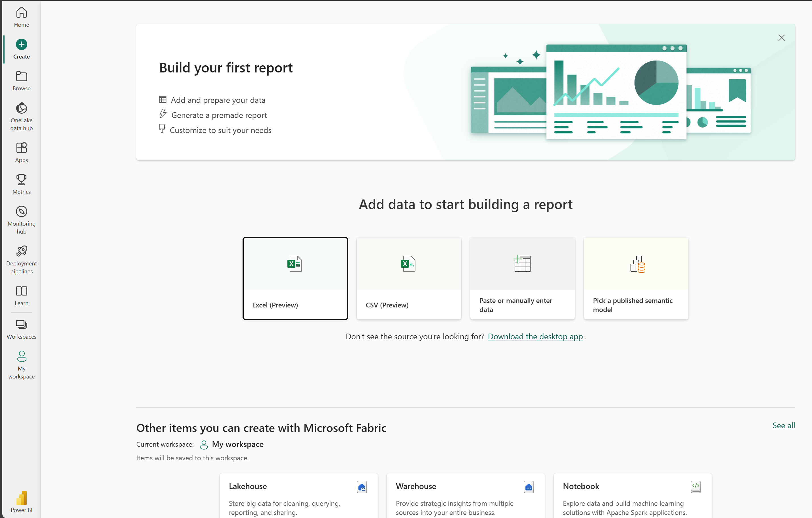Image resolution: width=812 pixels, height=518 pixels.
Task: Select CSV (Preview) data source option
Action: click(x=408, y=278)
